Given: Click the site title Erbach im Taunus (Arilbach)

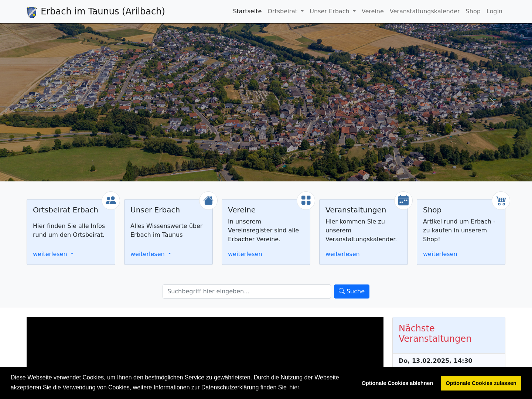Looking at the screenshot, I should tap(103, 11).
